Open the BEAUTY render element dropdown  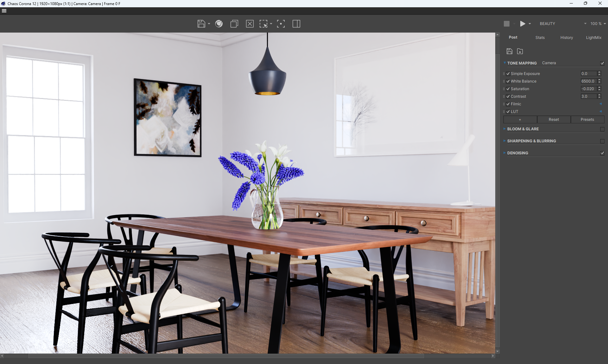[x=563, y=24]
